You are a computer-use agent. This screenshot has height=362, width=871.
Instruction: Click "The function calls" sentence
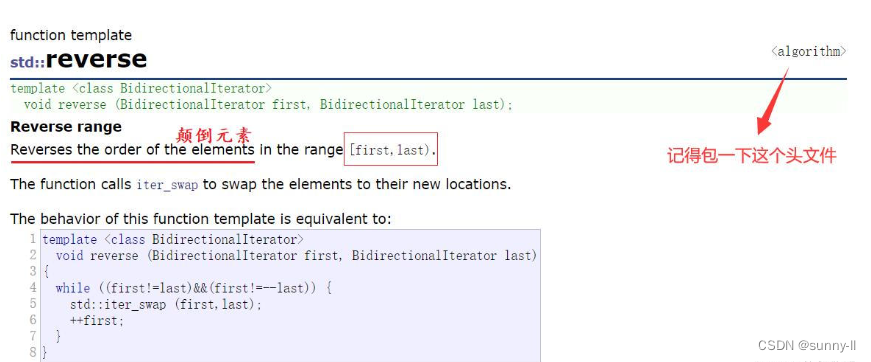[x=261, y=184]
